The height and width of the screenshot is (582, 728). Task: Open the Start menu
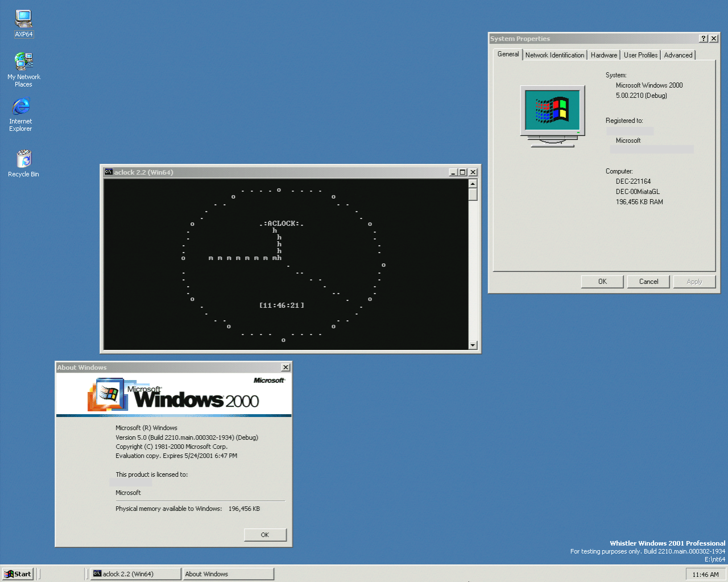click(18, 574)
